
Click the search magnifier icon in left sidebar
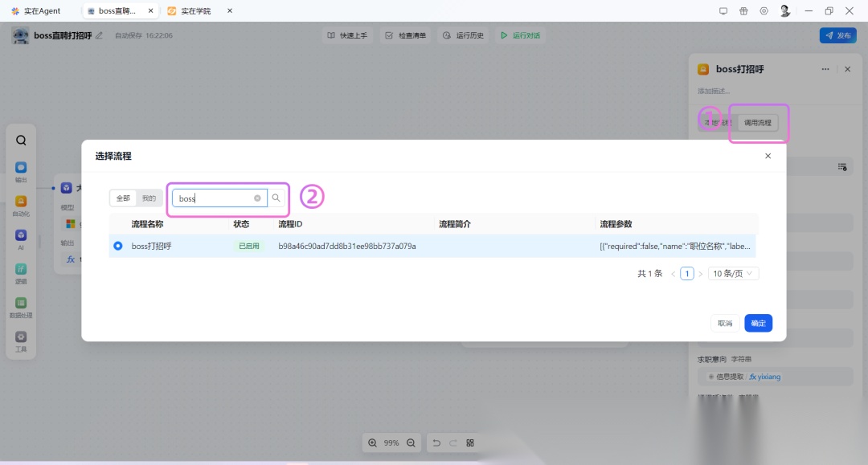click(21, 141)
